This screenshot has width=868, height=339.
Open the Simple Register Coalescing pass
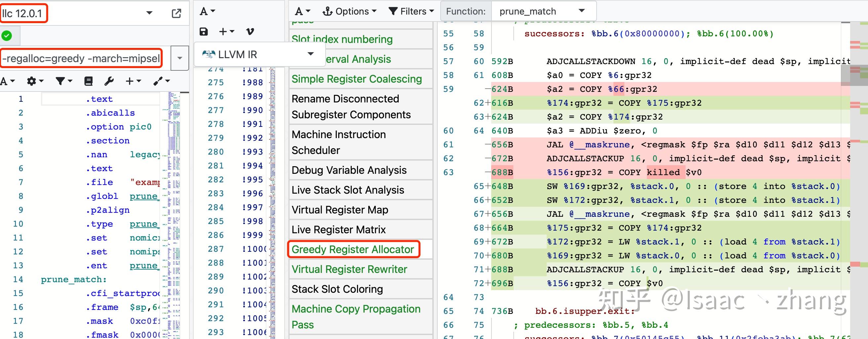[x=357, y=79]
